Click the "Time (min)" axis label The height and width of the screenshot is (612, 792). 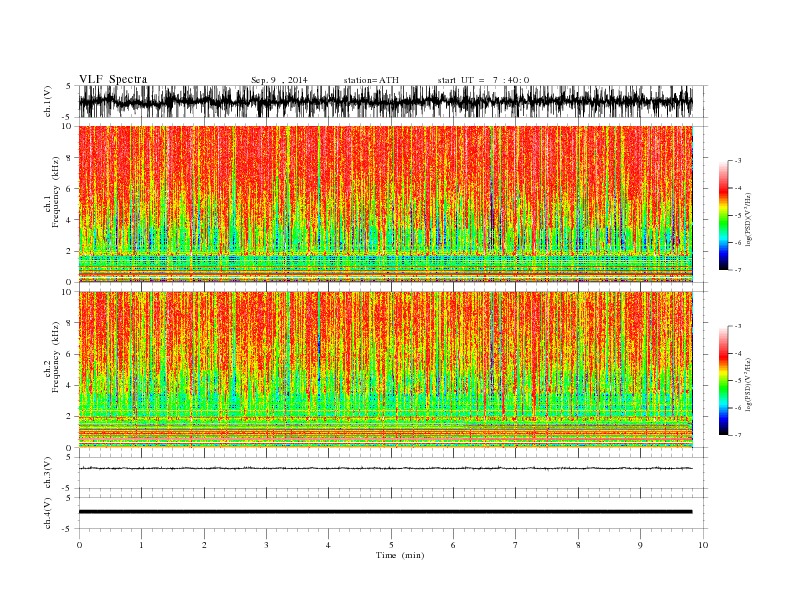pos(400,555)
